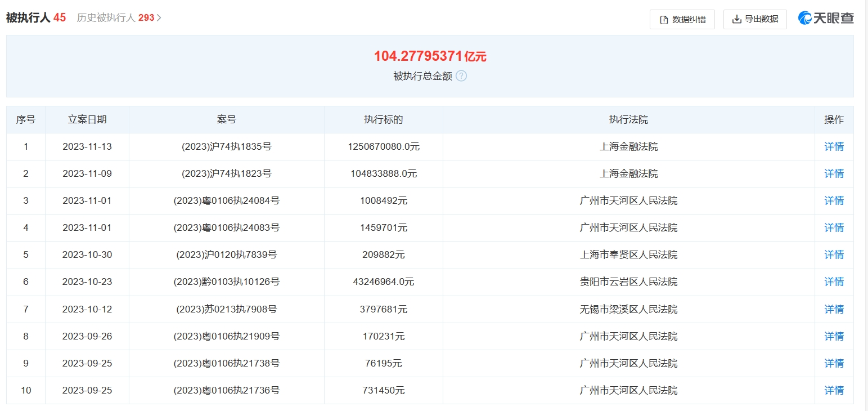Open 详情 for case (2023)沪0120执7839号
This screenshot has width=868, height=411.
[x=834, y=254]
